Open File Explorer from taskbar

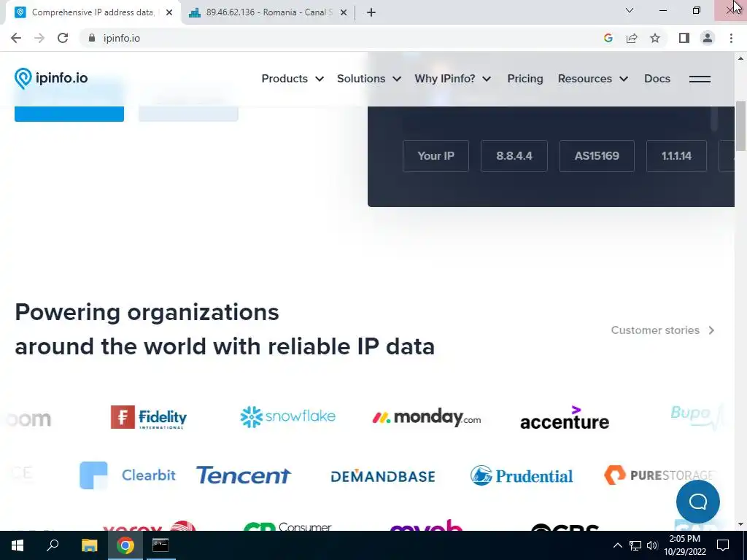click(x=89, y=545)
